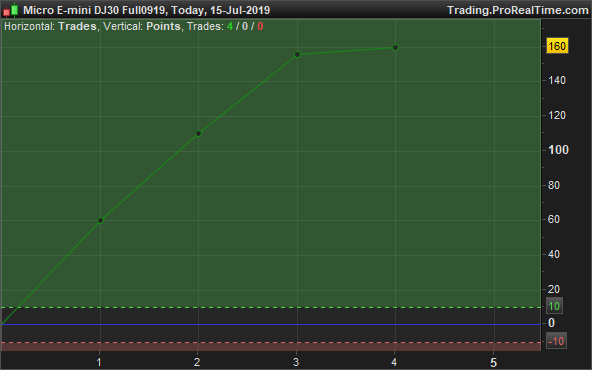This screenshot has height=370, width=592.
Task: Click the 0 label on vertical axis
Action: [x=552, y=323]
